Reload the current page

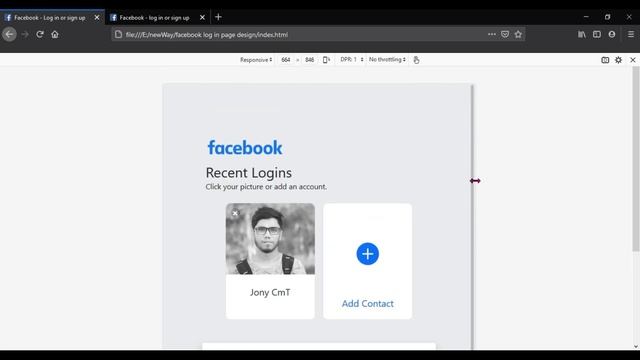(x=40, y=34)
